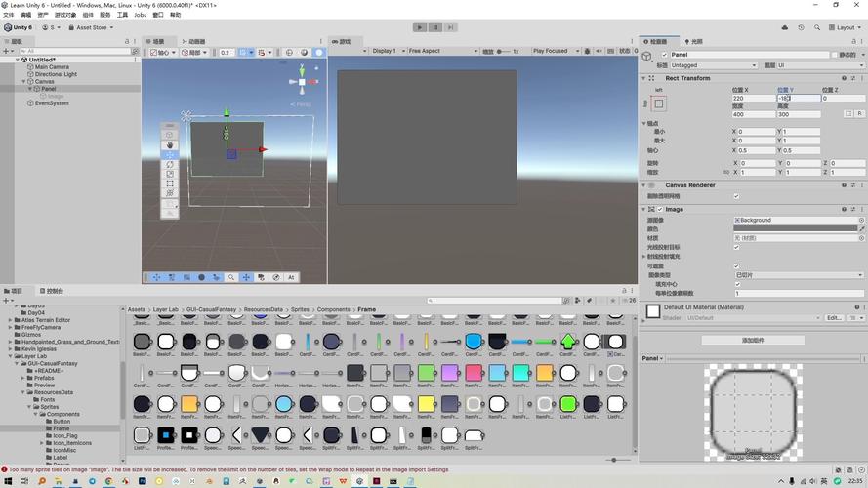Screen dimensions: 868x488
Task: Open the Play Focused dropdown
Action: [x=556, y=51]
